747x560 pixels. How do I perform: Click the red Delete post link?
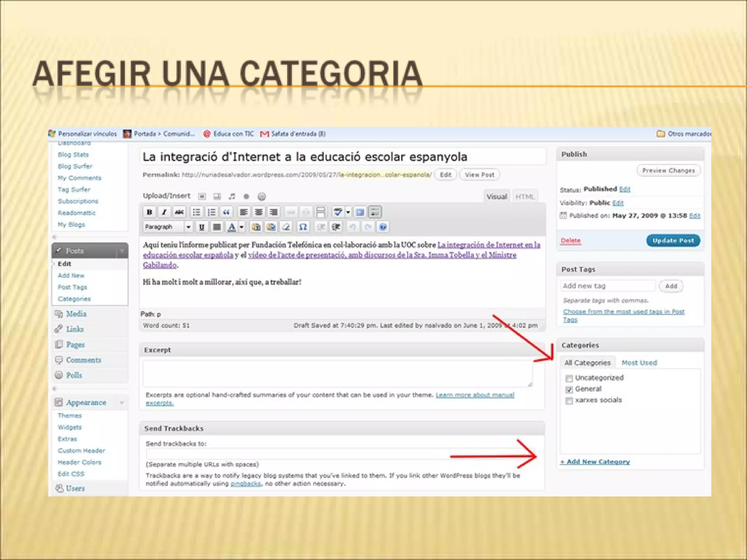pyautogui.click(x=570, y=241)
